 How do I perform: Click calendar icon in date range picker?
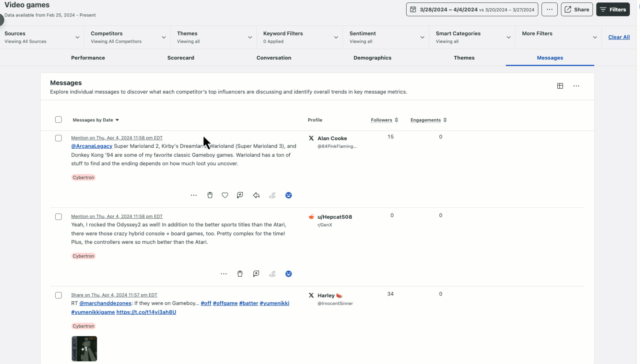pyautogui.click(x=413, y=9)
